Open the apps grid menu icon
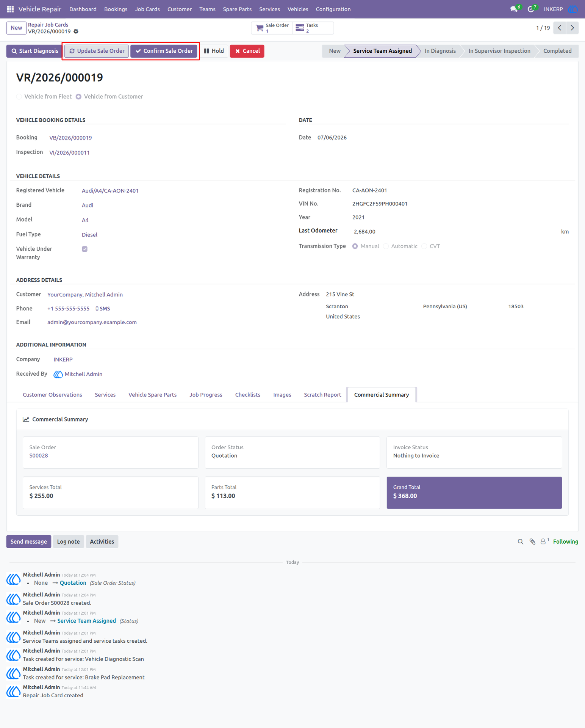Image resolution: width=585 pixels, height=728 pixels. coord(10,9)
